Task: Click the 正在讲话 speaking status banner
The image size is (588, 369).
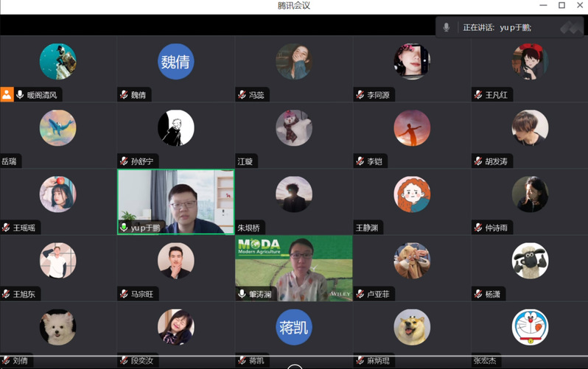Action: 508,27
